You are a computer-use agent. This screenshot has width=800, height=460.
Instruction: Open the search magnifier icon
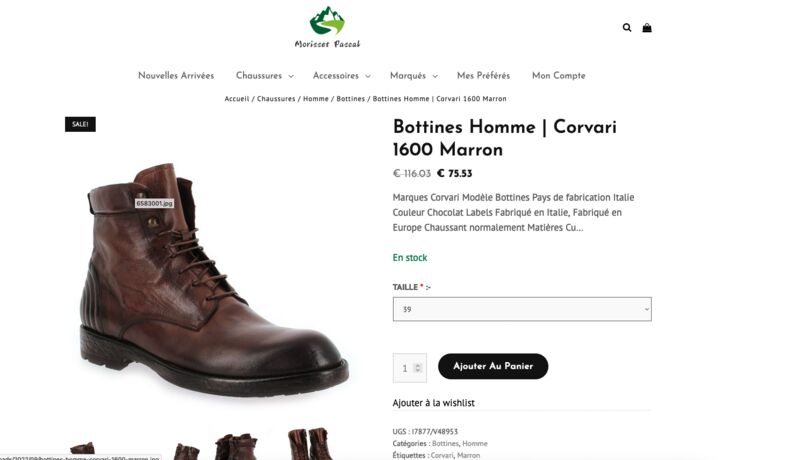click(627, 28)
